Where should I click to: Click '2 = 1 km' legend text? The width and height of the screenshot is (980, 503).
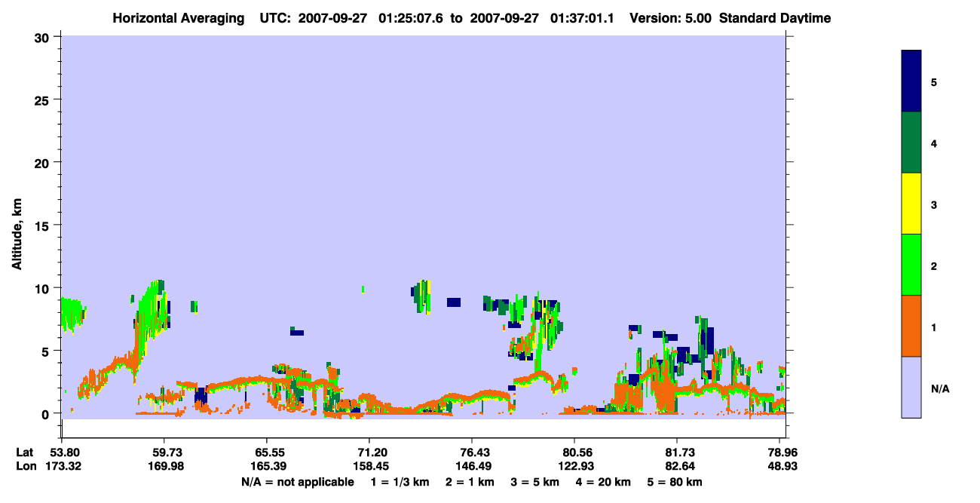470,482
